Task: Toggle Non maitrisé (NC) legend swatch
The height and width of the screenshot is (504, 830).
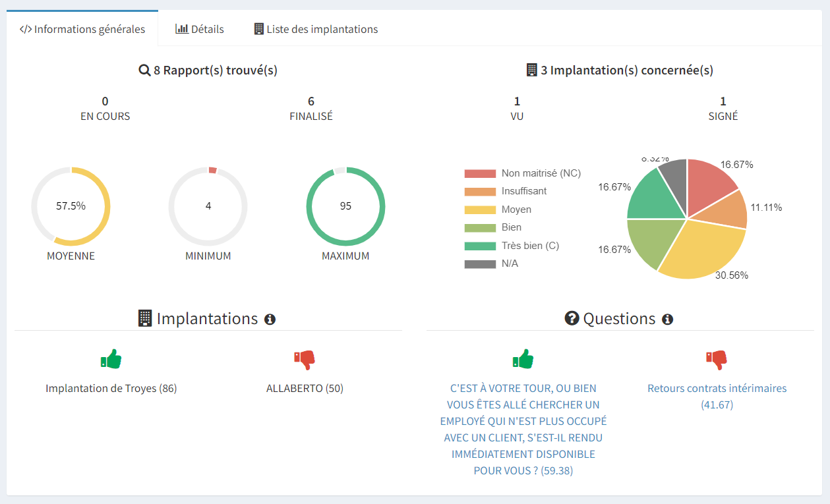Action: click(480, 173)
